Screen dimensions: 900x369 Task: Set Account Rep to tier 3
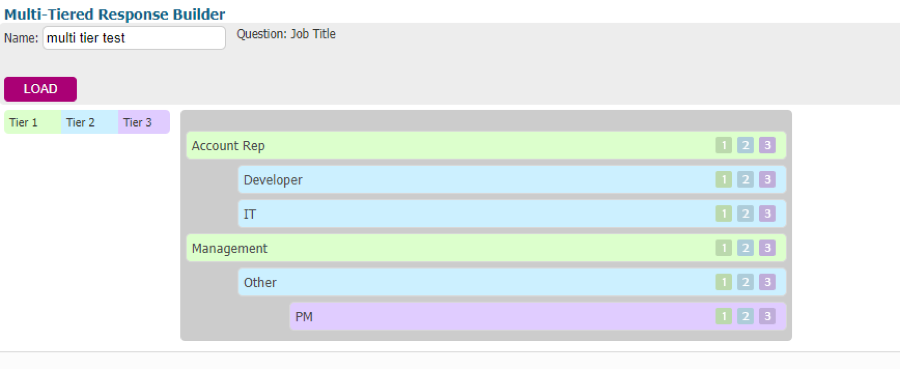pyautogui.click(x=767, y=146)
